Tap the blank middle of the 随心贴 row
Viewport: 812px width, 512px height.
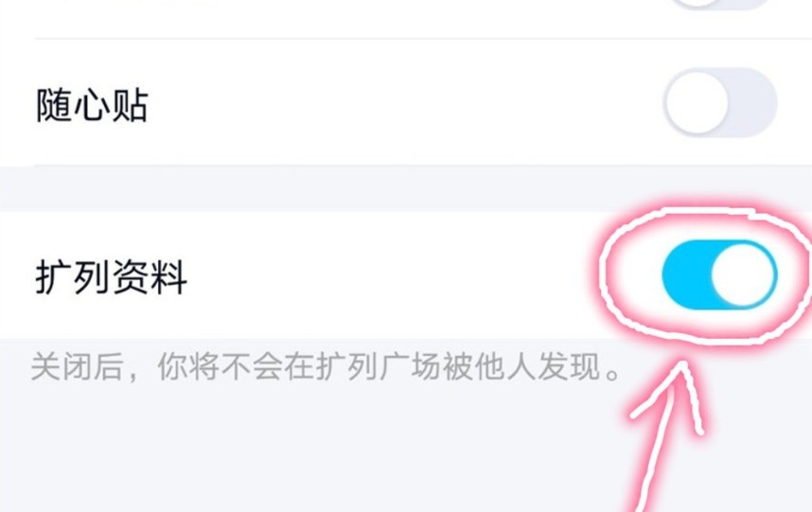[x=404, y=102]
